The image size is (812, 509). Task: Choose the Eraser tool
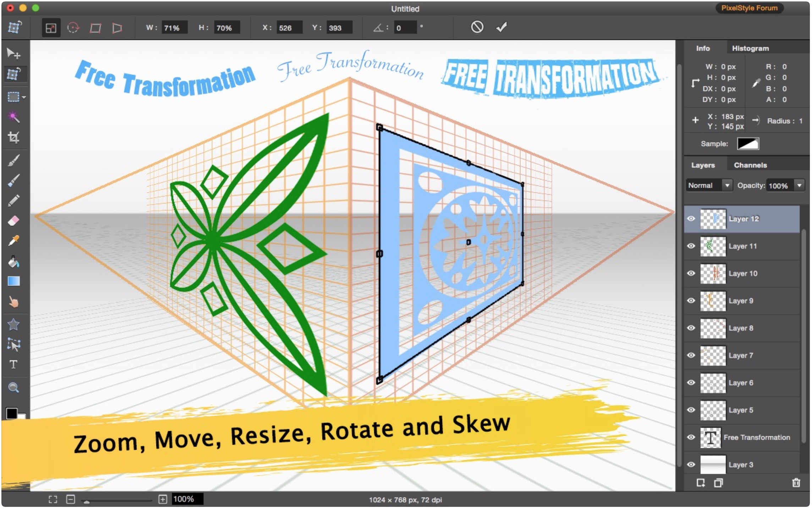[x=13, y=221]
